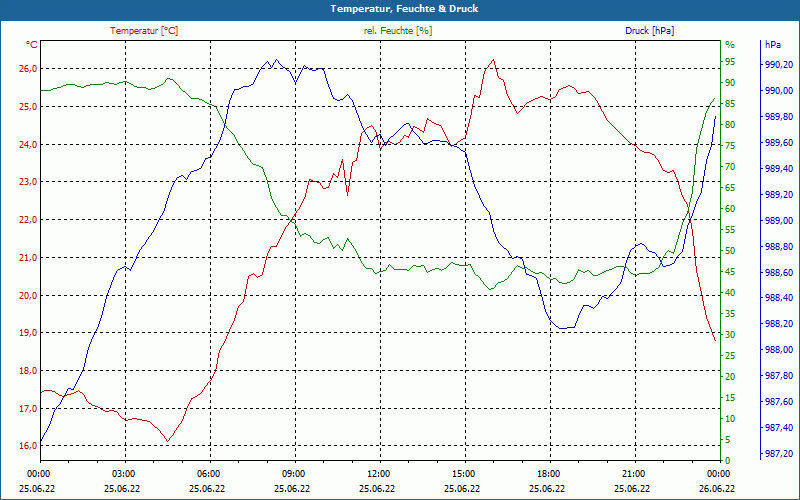Click the '85' humidity axis value
Viewport: 800px width, 500px height.
point(731,104)
